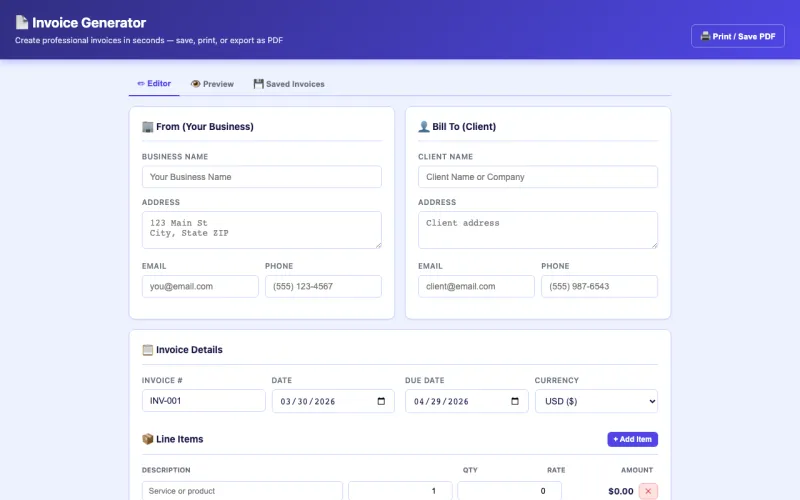Click the Print / Save PDF button
Screen dimensions: 800x500
click(738, 36)
